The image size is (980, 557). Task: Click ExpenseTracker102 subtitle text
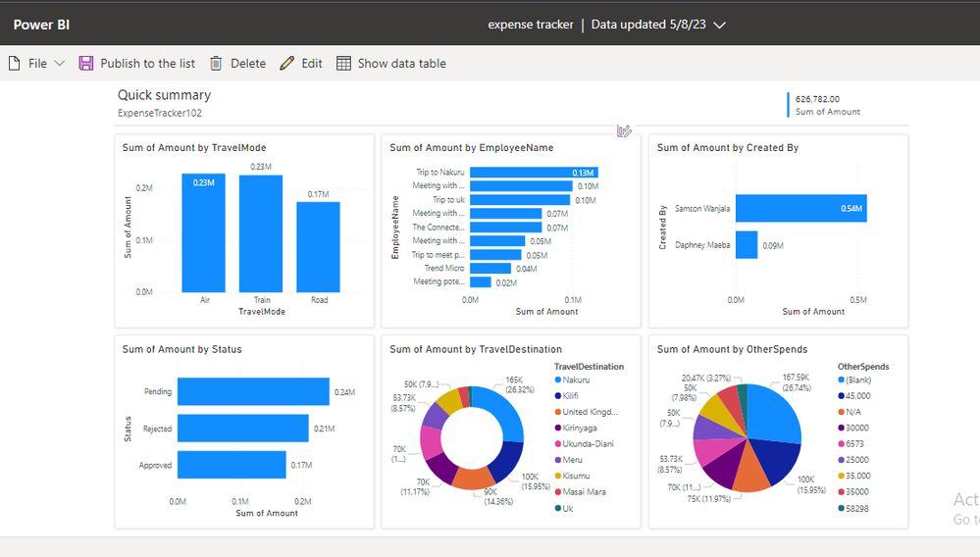click(x=159, y=113)
